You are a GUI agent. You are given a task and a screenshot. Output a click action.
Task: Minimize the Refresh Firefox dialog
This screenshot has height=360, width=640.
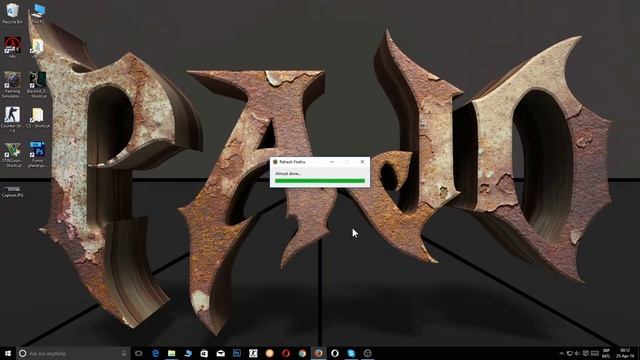click(332, 162)
